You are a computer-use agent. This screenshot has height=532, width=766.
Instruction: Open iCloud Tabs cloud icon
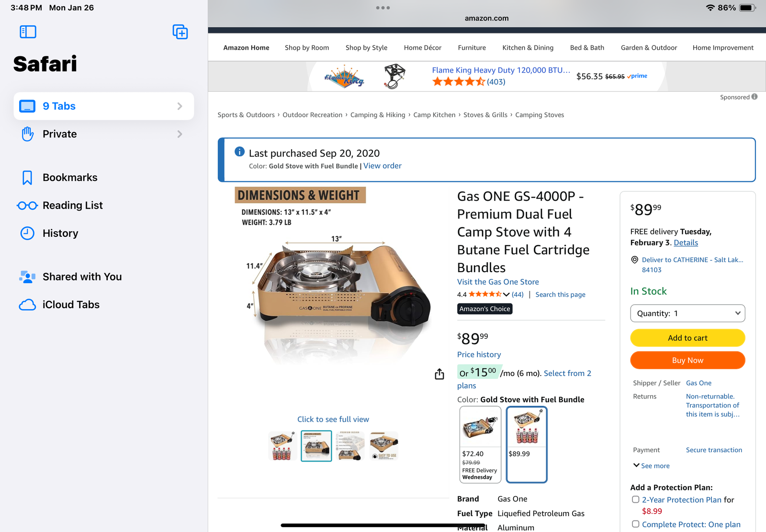click(27, 305)
